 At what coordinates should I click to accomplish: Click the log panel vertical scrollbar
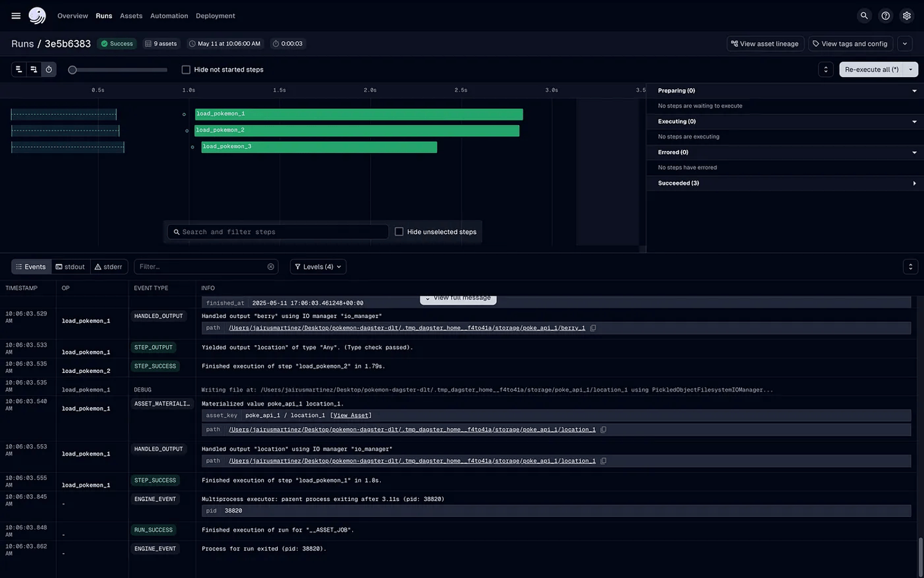(x=921, y=556)
